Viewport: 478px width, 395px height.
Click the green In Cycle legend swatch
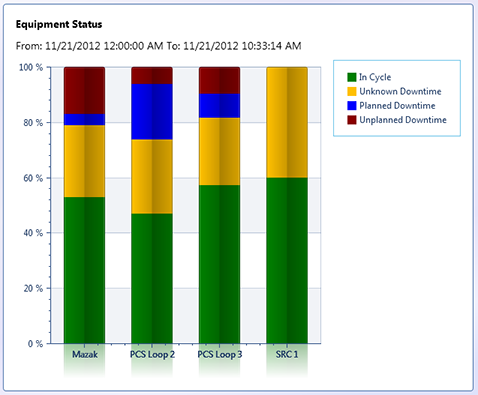click(352, 77)
